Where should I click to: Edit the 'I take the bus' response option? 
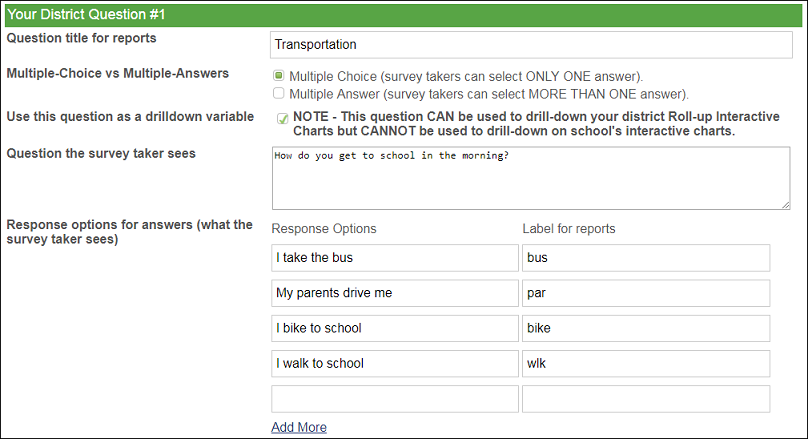tap(395, 258)
